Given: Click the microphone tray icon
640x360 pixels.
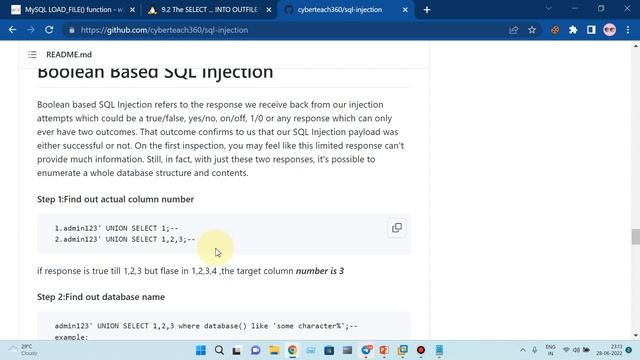Looking at the screenshot, I should tap(535, 350).
